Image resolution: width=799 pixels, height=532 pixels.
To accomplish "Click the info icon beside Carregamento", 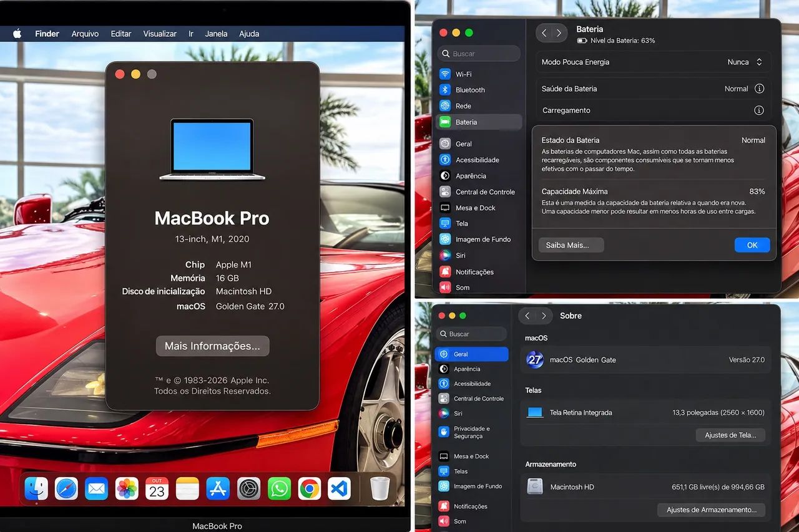I will (759, 110).
